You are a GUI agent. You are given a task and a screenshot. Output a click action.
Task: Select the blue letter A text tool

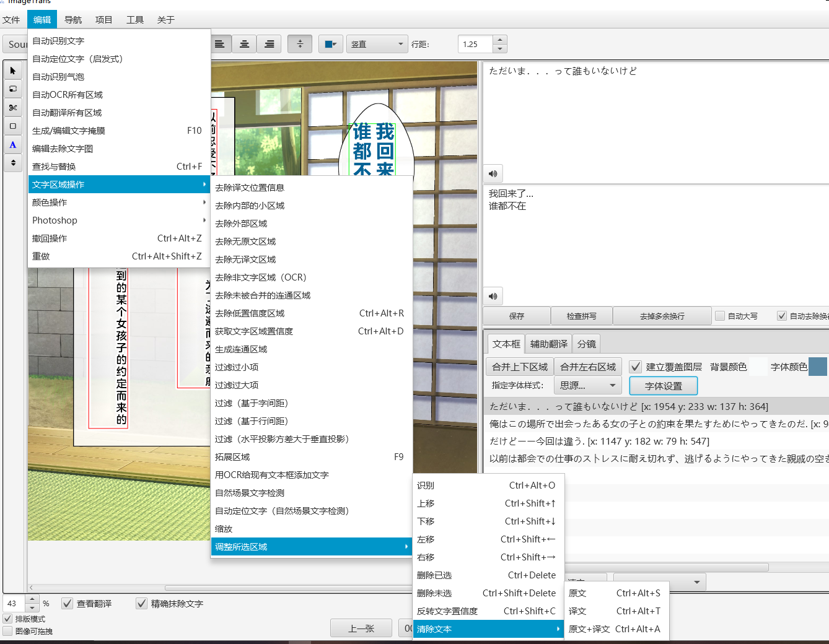pyautogui.click(x=13, y=145)
